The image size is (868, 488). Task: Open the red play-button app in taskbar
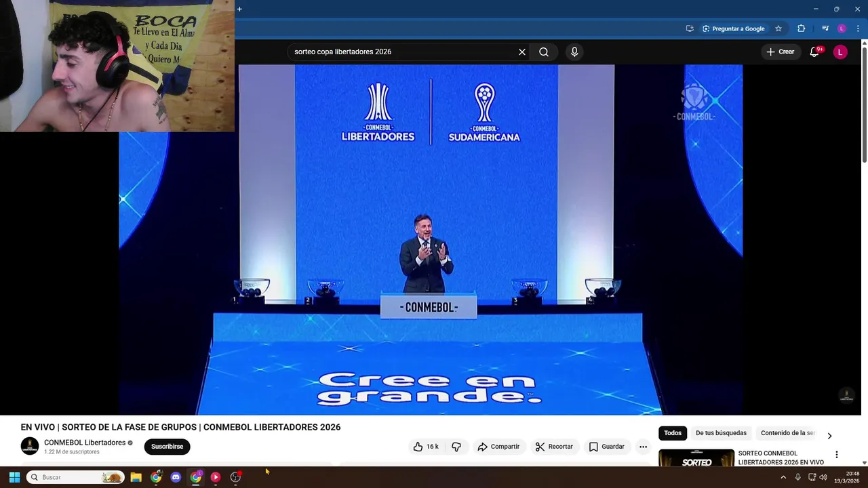point(216,477)
